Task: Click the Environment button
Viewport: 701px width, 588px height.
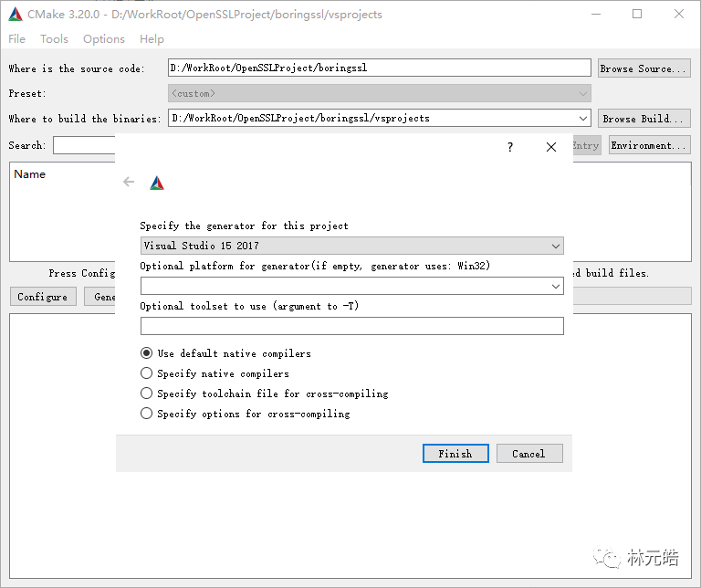Action: (x=650, y=145)
